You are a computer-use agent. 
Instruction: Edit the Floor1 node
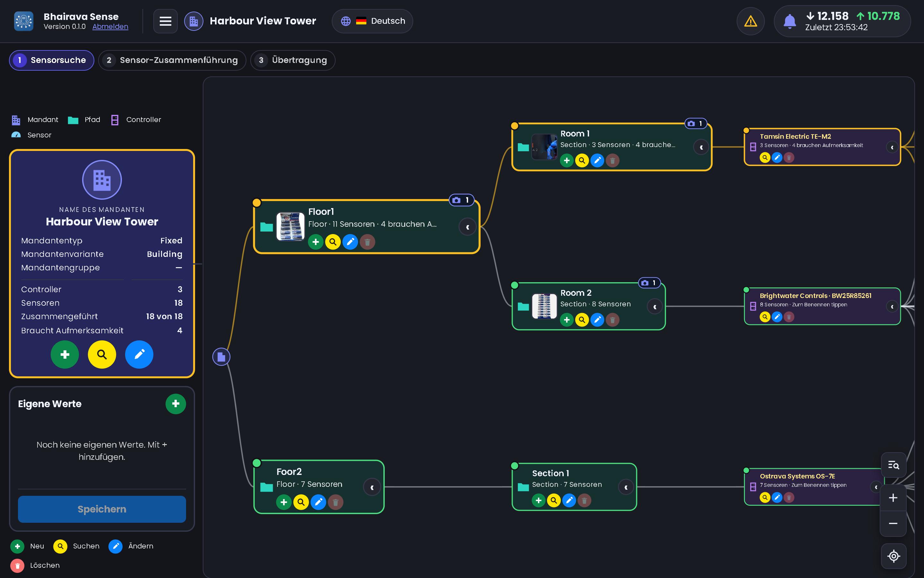(x=350, y=242)
